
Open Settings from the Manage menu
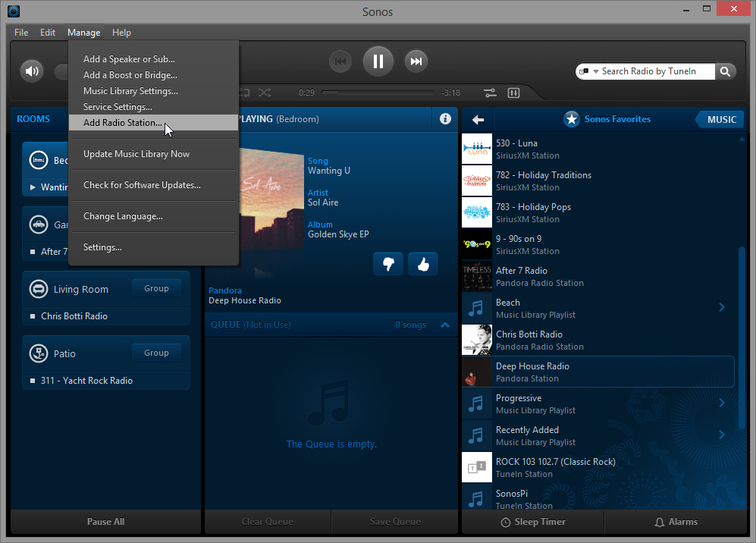point(153,247)
